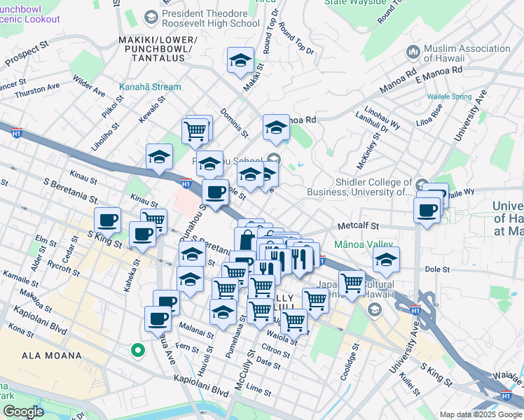Select the rightmost fork-and-knife restaurant marker
524x420 pixels.
pos(300,259)
